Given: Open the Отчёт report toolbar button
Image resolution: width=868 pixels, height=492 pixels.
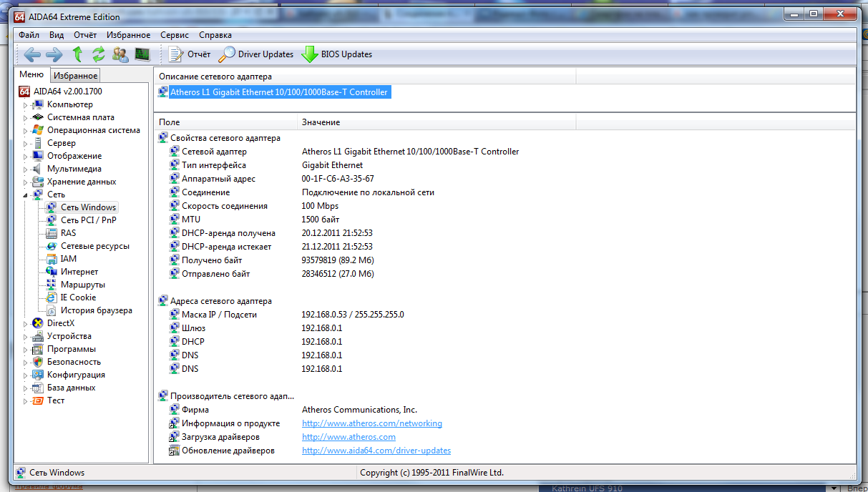Looking at the screenshot, I should [190, 54].
